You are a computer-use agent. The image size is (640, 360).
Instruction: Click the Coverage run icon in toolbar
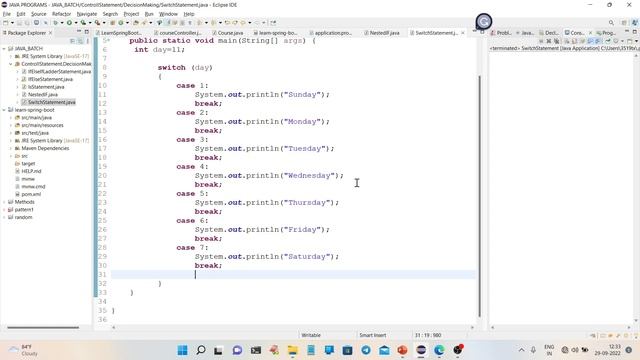point(83,23)
